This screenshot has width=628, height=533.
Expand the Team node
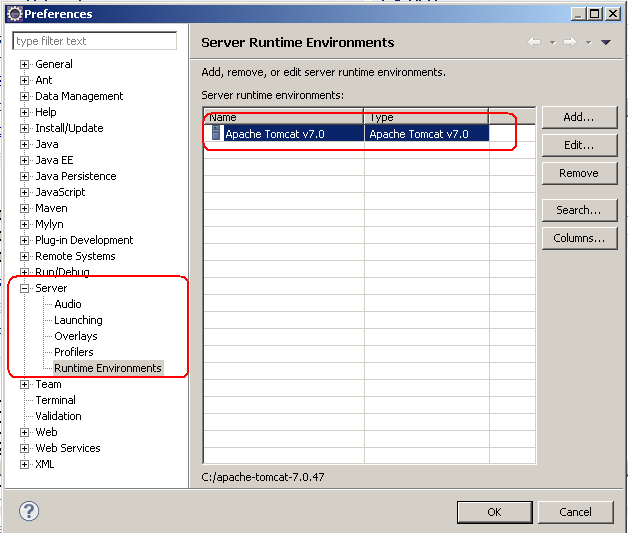click(24, 384)
